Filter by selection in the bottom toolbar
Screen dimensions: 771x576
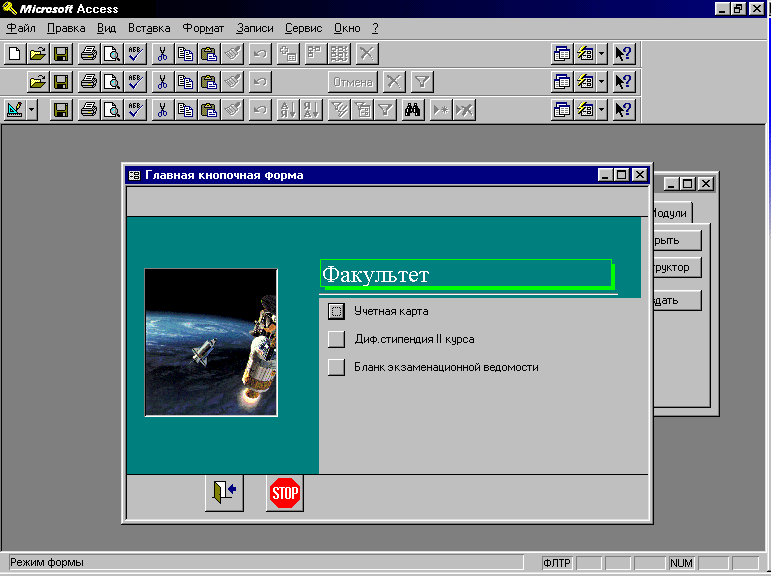tap(339, 110)
